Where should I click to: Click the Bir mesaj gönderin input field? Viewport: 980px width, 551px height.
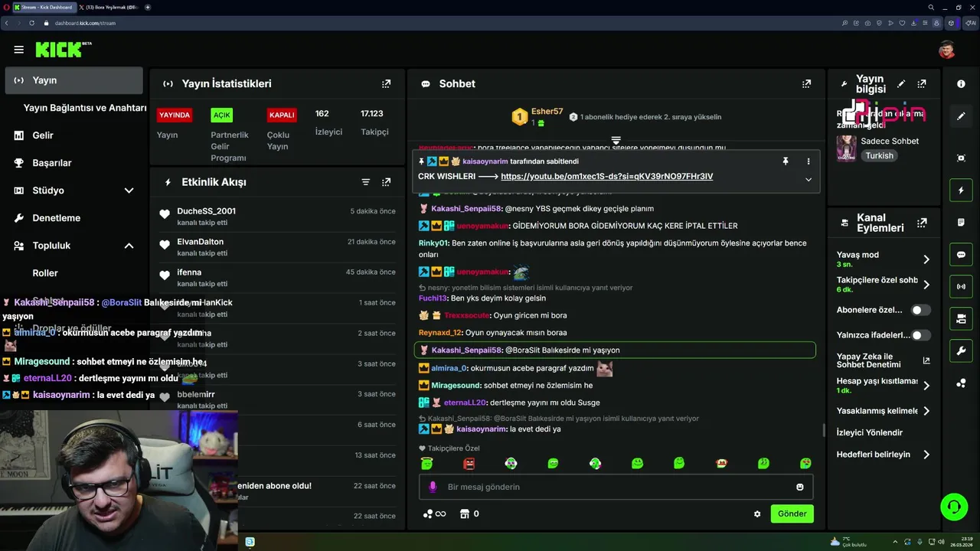[x=616, y=487]
